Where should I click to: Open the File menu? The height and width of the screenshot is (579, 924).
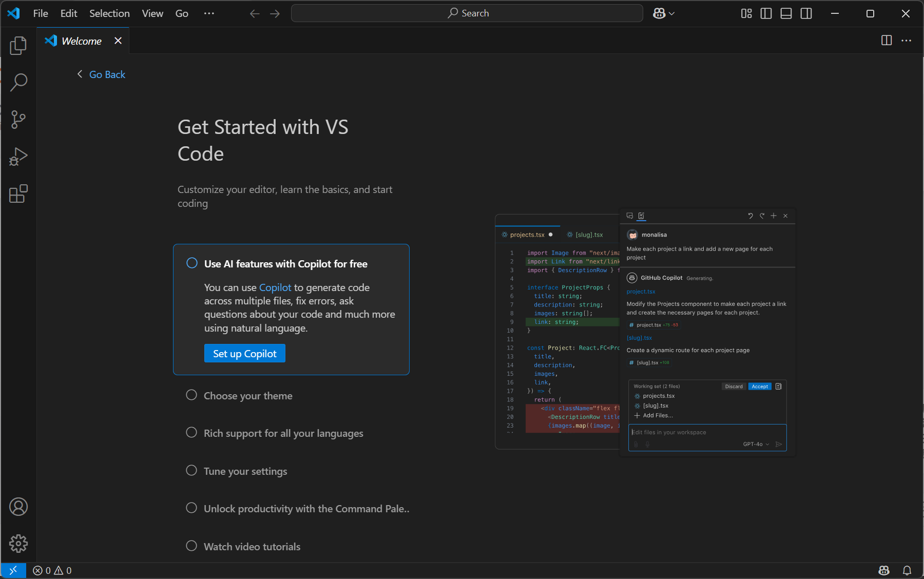click(x=41, y=13)
